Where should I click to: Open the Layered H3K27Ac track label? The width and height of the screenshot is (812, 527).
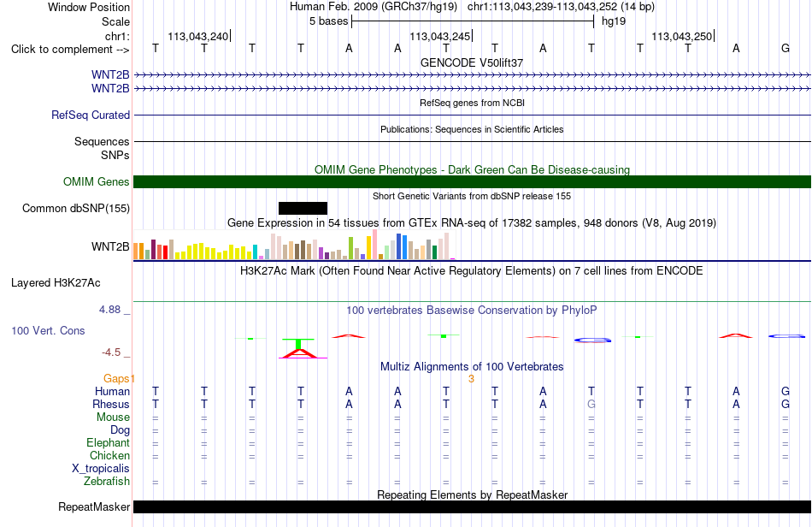tap(56, 283)
